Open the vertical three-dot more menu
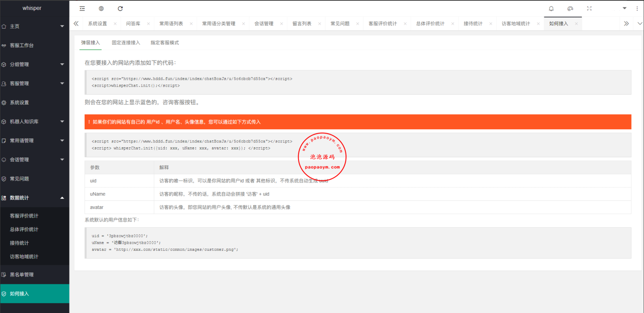 tap(637, 8)
